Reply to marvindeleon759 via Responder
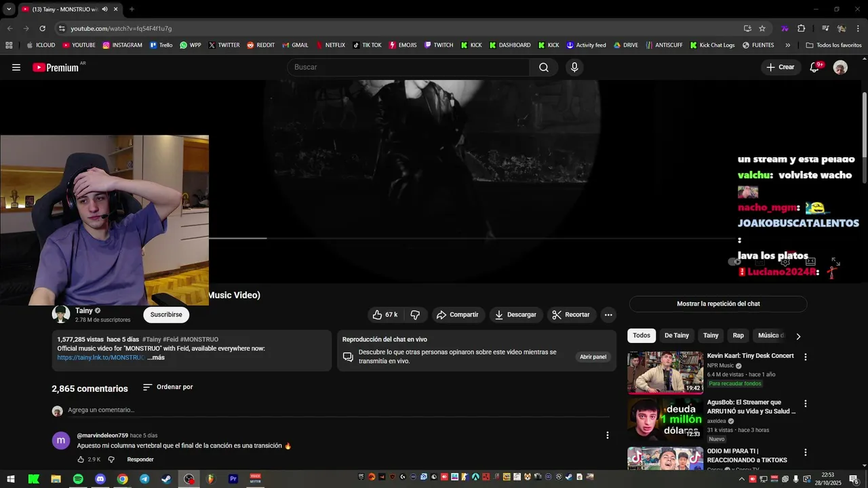The width and height of the screenshot is (868, 488). 140,460
